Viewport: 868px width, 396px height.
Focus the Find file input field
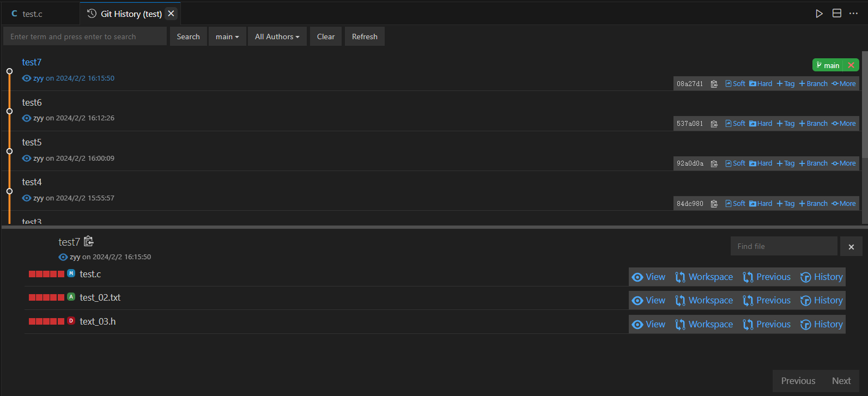[x=784, y=246]
